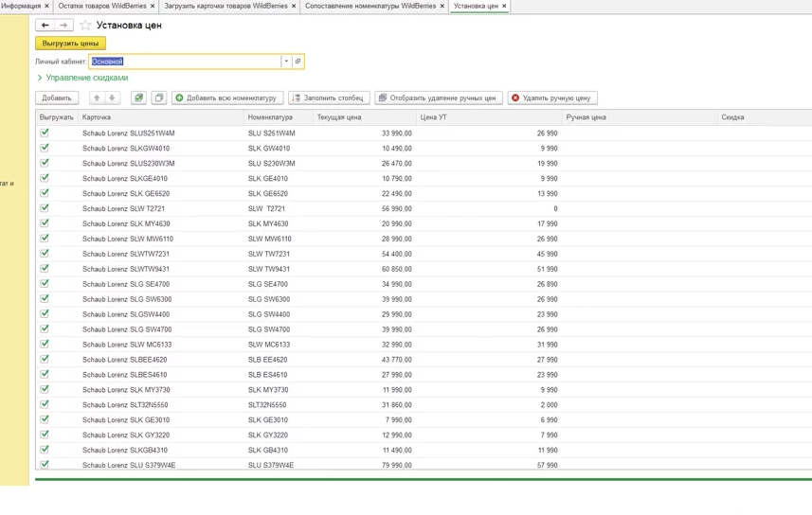Open the Личный кабинет record with the open icon
Image resolution: width=812 pixels, height=515 pixels.
298,62
